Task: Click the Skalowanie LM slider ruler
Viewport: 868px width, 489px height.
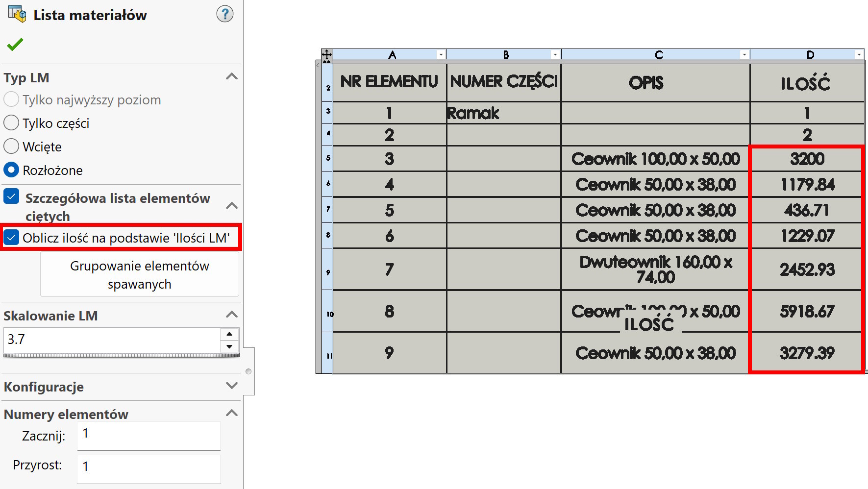Action: (x=121, y=355)
